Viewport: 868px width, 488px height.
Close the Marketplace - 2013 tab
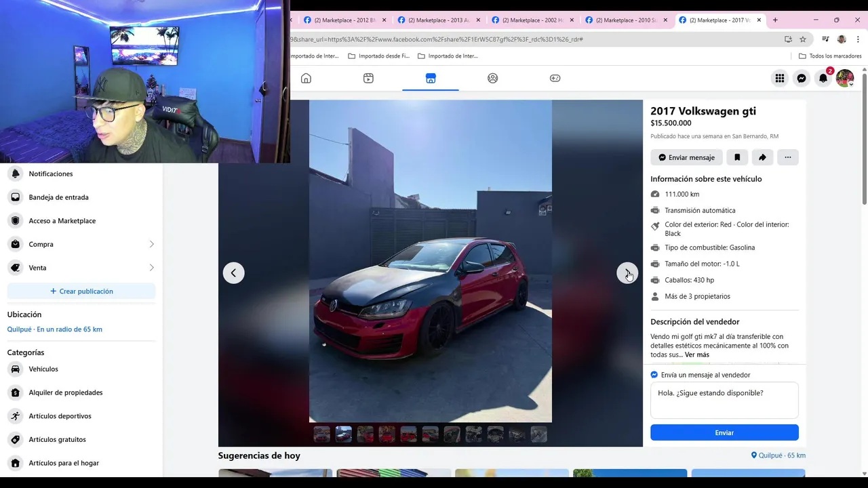(477, 20)
